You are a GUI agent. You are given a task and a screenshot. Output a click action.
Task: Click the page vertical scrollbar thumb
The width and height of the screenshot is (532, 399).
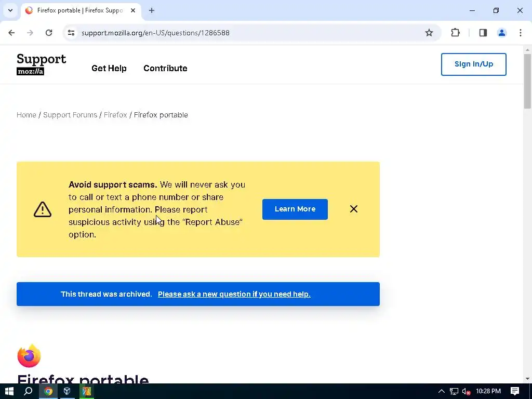point(527,82)
